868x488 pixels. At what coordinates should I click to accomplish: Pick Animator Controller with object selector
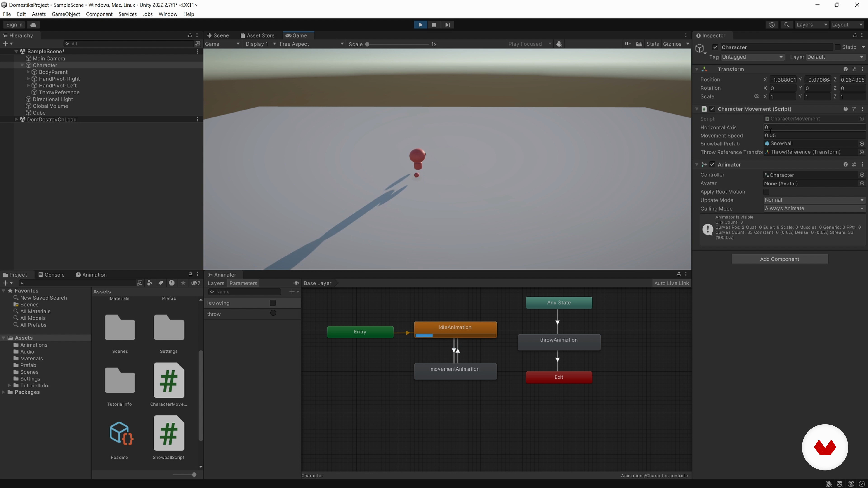(x=862, y=175)
